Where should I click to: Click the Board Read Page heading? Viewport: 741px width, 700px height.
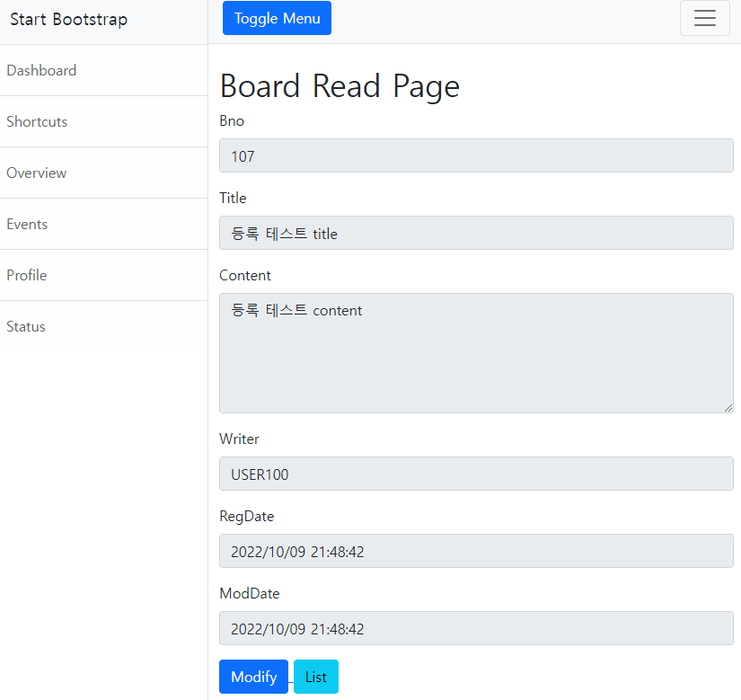(340, 86)
